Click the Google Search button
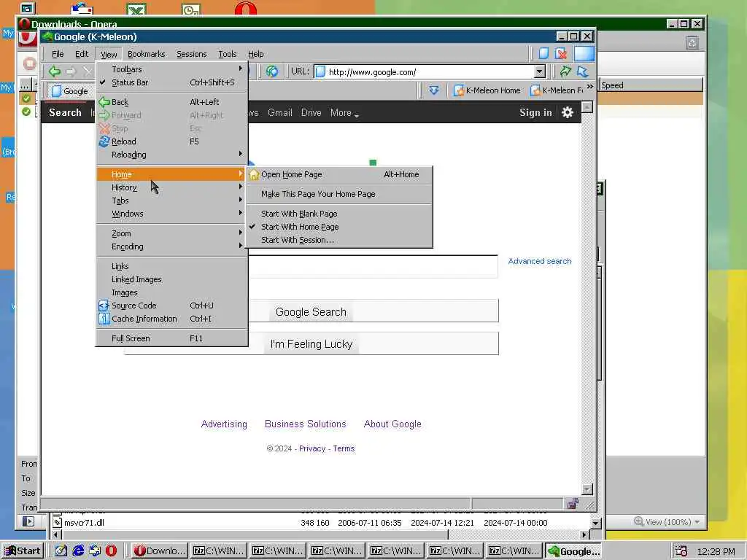This screenshot has width=747, height=560. 311,312
